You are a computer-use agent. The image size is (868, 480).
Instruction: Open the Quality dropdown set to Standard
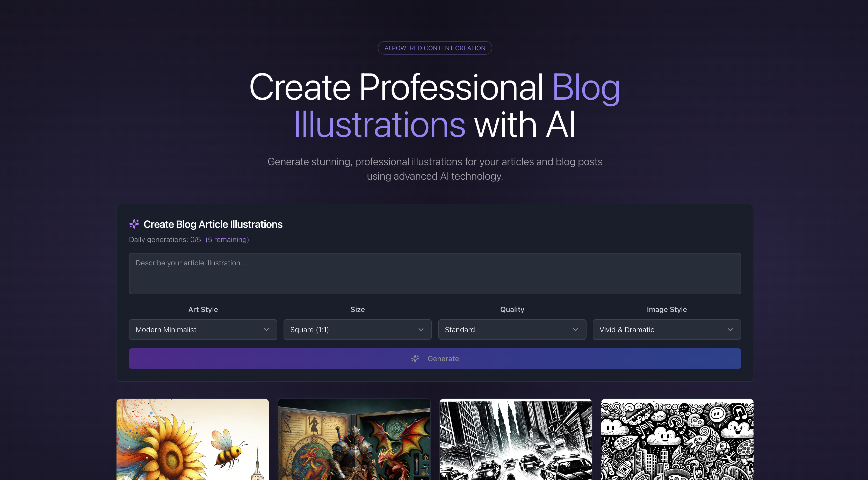coord(512,329)
